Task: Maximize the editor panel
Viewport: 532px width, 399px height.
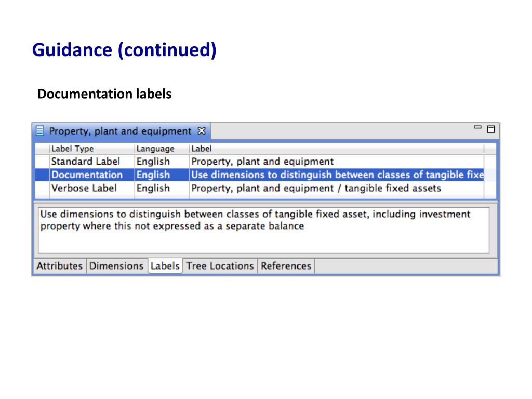Action: pos(490,129)
